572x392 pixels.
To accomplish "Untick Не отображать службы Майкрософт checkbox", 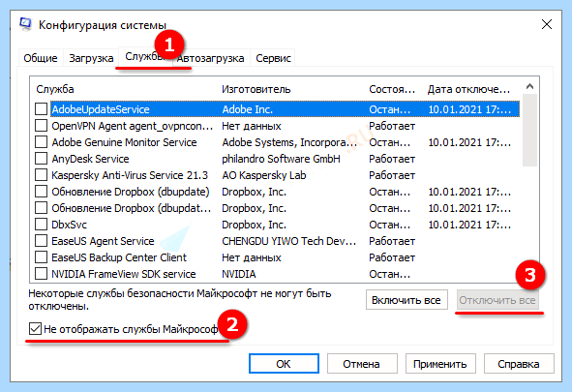I will coord(35,329).
